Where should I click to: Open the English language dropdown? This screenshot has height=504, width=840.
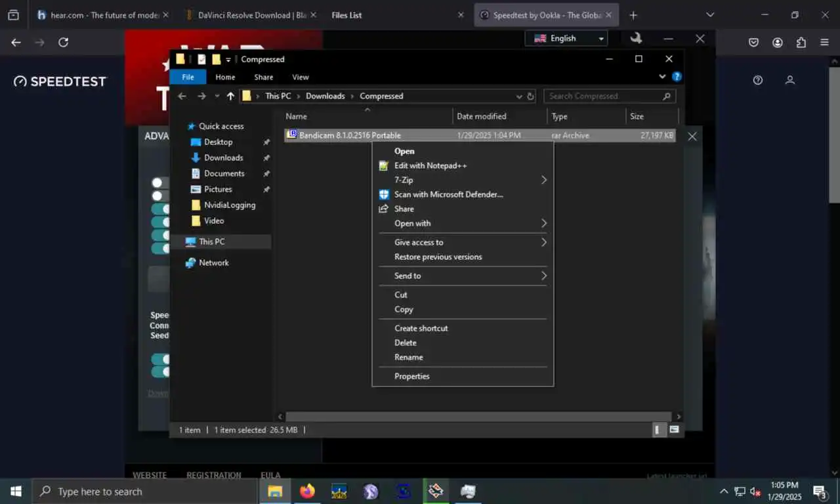click(566, 38)
